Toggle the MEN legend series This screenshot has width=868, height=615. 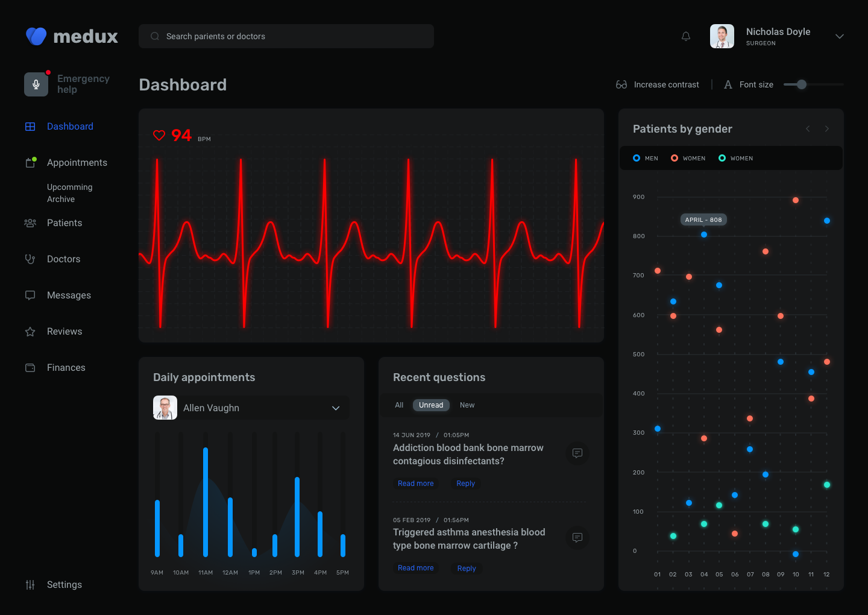point(646,158)
